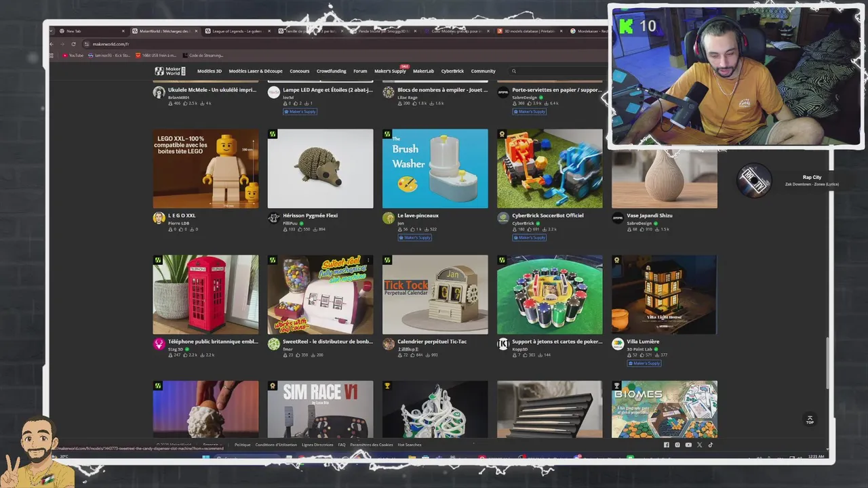Click Maker's Supply tag under Le lave-pinceaux
Viewport: 868px width, 488px height.
pos(414,237)
